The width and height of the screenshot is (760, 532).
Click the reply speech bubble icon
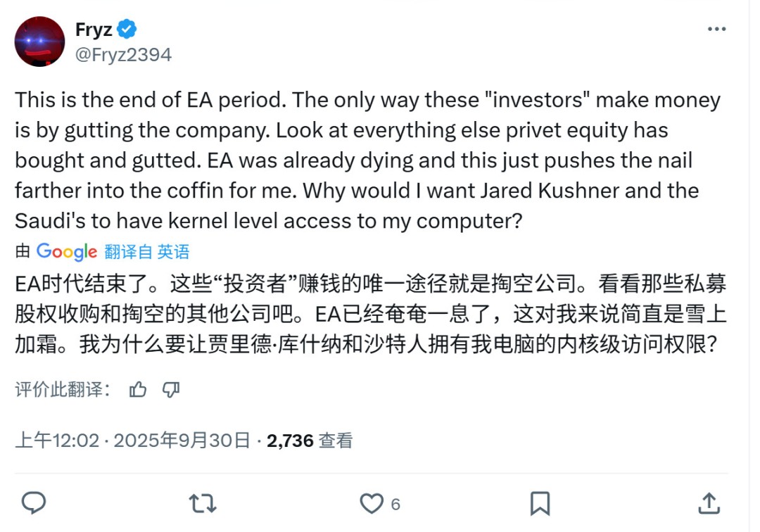coord(34,504)
